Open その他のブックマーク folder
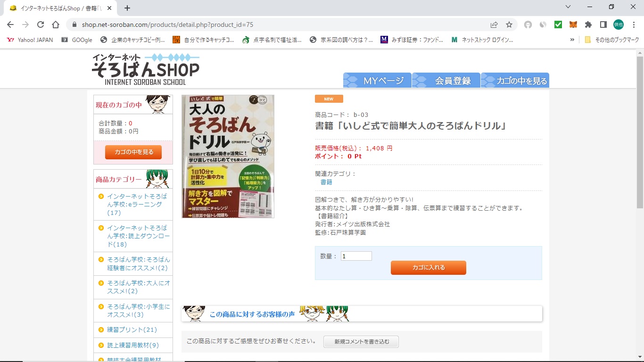This screenshot has height=362, width=644. (612, 40)
